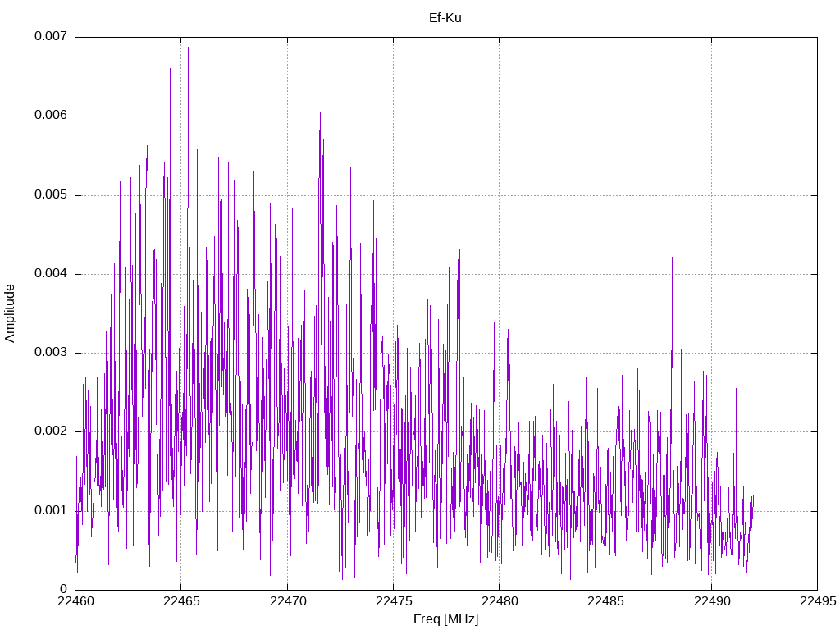Viewport: 840px width, 630px height.
Task: Click the y-axis tick 0.001
Action: [x=51, y=510]
